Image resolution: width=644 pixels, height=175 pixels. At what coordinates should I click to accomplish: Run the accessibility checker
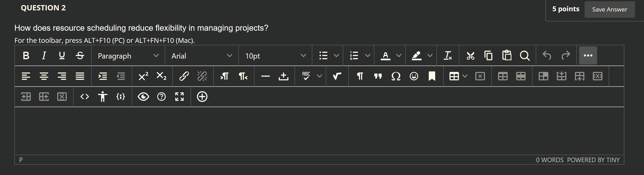[103, 97]
